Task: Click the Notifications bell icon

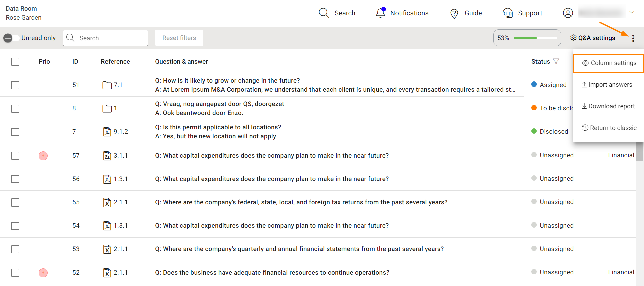Action: (380, 13)
